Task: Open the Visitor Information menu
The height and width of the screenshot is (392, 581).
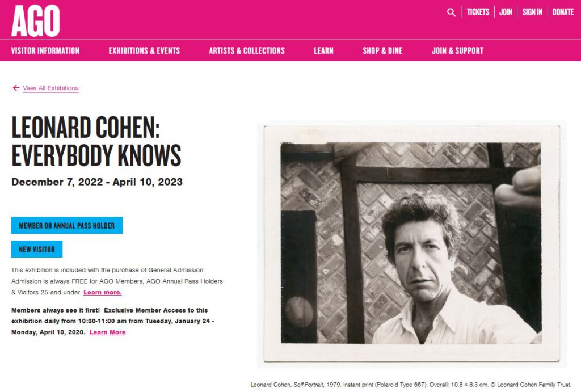Action: (45, 50)
